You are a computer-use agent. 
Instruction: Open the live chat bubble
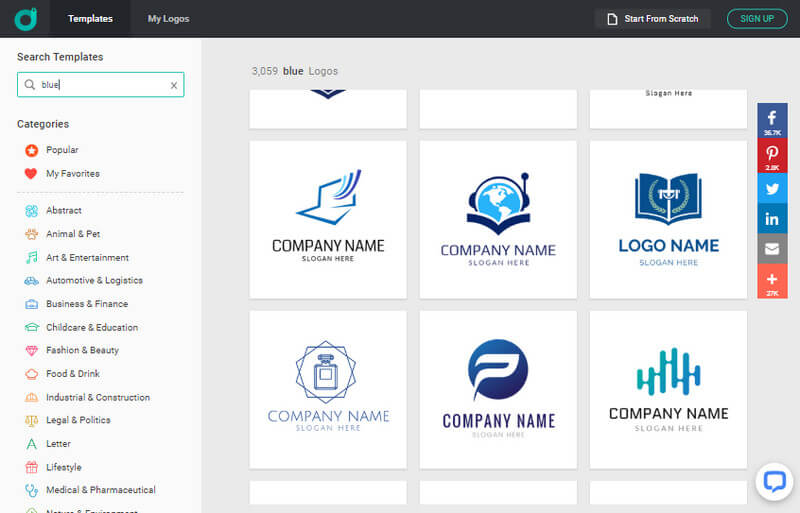click(773, 481)
